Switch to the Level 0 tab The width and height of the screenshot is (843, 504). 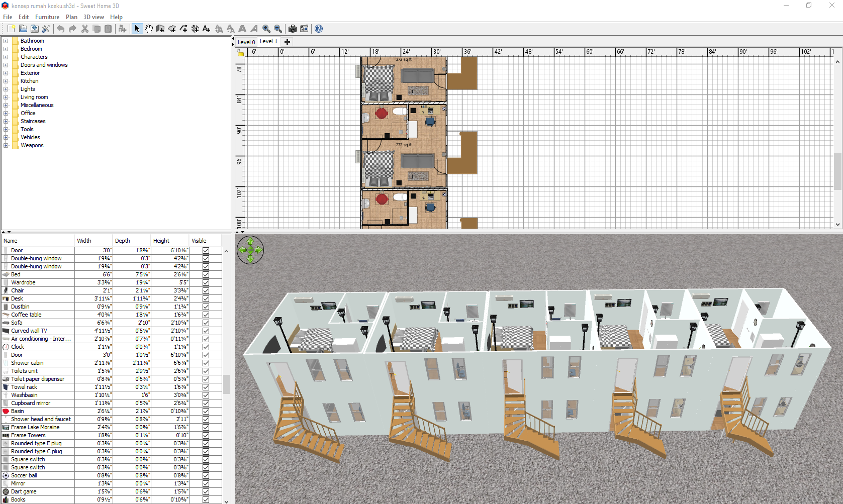246,42
